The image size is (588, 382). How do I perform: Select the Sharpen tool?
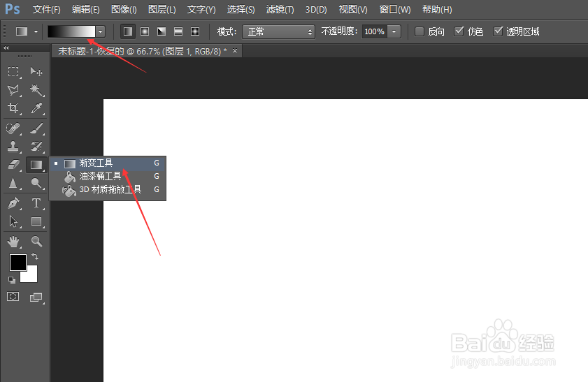tap(13, 183)
